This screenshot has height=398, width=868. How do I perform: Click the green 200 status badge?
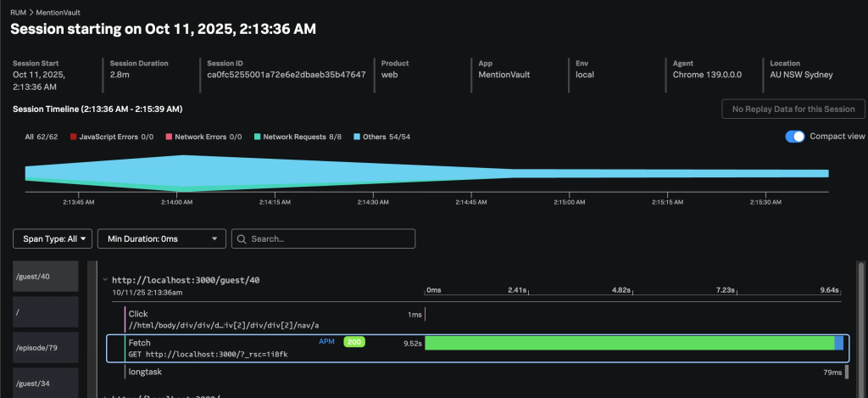pos(353,342)
